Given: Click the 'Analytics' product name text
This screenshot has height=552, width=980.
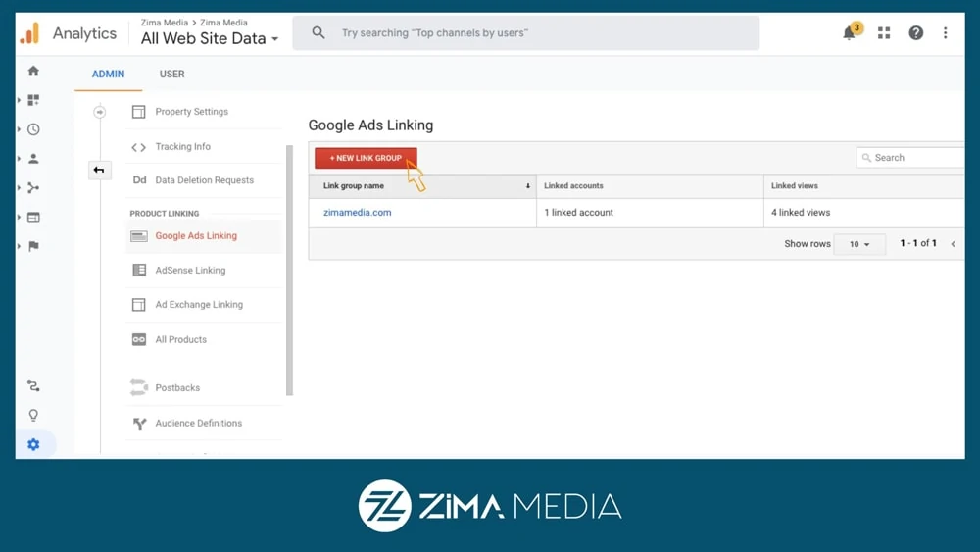Looking at the screenshot, I should [x=84, y=33].
